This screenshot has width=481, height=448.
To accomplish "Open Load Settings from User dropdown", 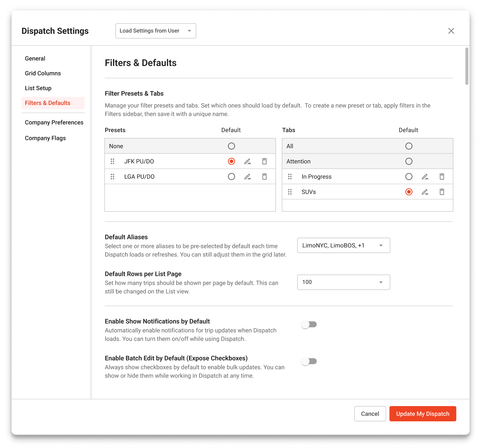I will click(x=156, y=31).
